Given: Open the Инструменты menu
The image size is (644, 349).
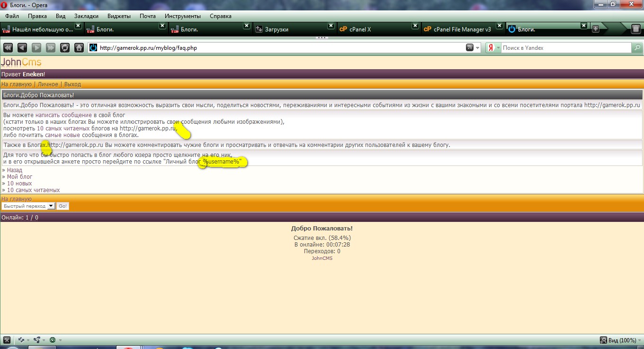Looking at the screenshot, I should coord(183,16).
